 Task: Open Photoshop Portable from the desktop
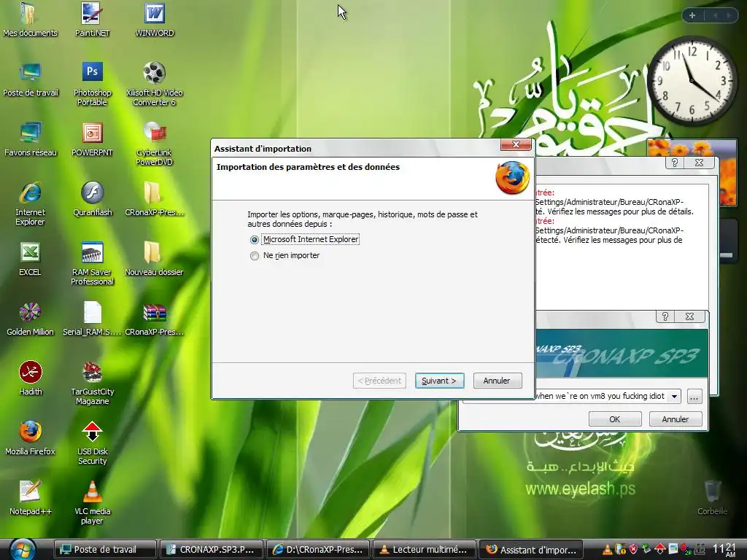[x=92, y=84]
